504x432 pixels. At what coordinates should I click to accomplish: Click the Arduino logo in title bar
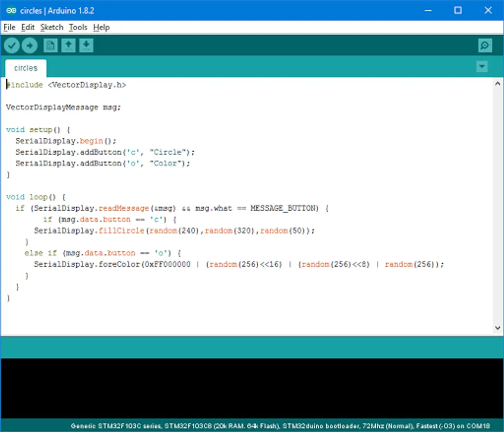click(11, 11)
